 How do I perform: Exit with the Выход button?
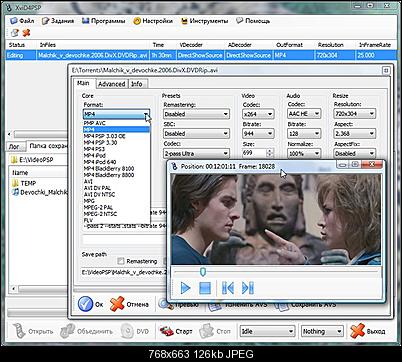point(368,331)
